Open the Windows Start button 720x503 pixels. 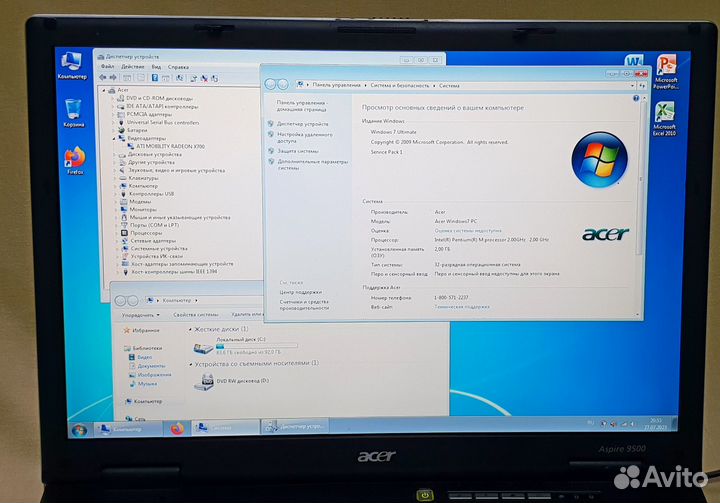tap(79, 429)
